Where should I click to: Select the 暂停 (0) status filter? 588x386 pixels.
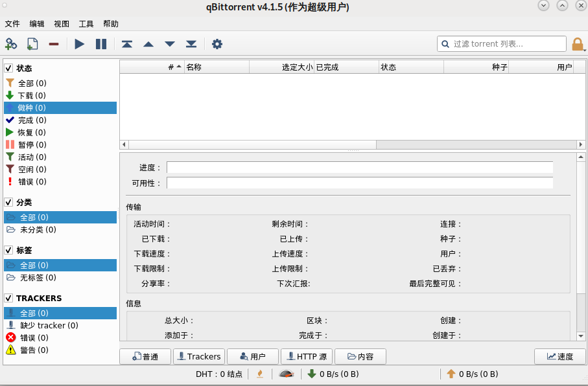(60, 144)
